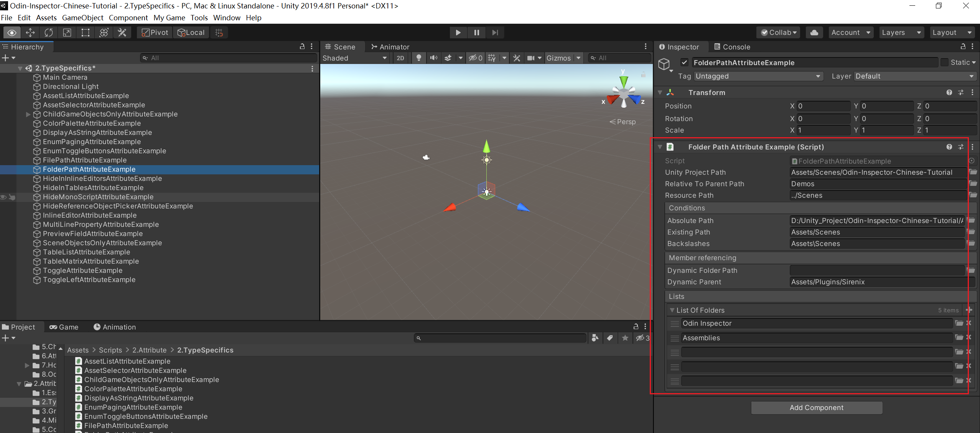Viewport: 980px width, 433px height.
Task: Click the grid snapping toolbar icon
Action: pyautogui.click(x=219, y=33)
